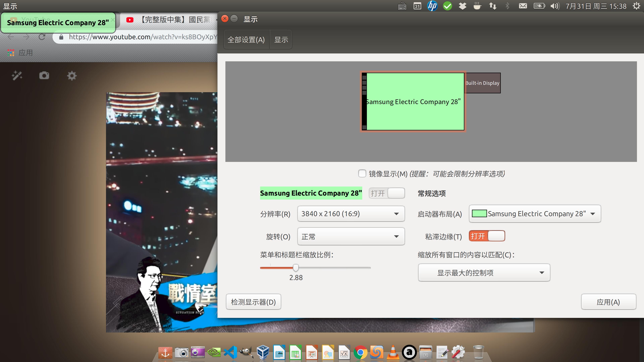Click the HP tray icon

pyautogui.click(x=432, y=6)
